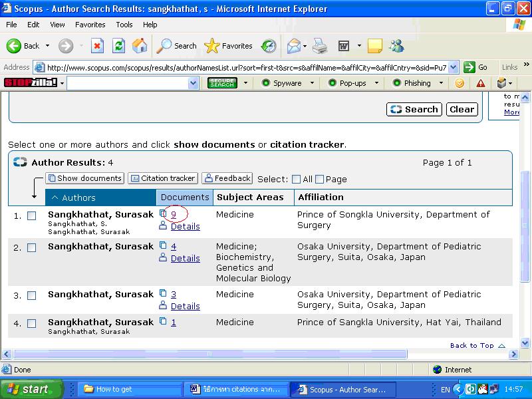This screenshot has height=399, width=532.
Task: Click the horizontal scrollbar thumb
Action: [209, 354]
